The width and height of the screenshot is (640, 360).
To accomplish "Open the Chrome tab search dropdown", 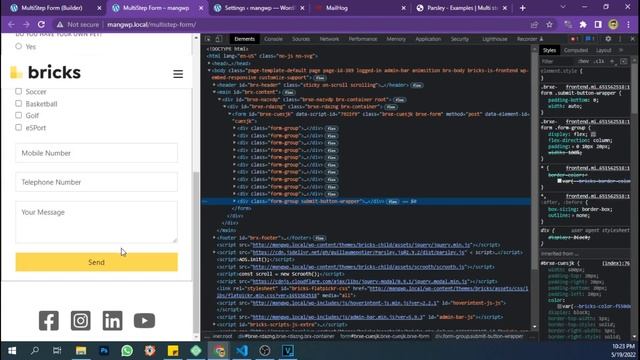I will tap(563, 7).
